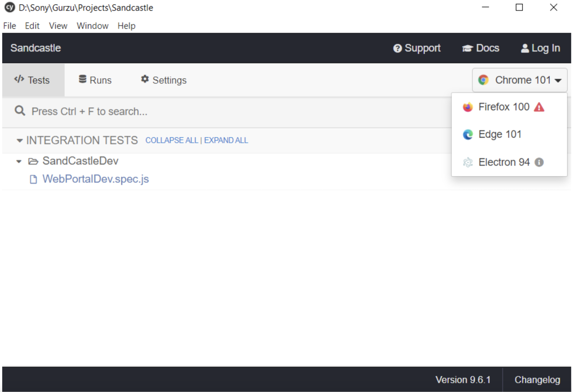This screenshot has height=392, width=572.
Task: Click the Settings gear icon
Action: tap(145, 79)
